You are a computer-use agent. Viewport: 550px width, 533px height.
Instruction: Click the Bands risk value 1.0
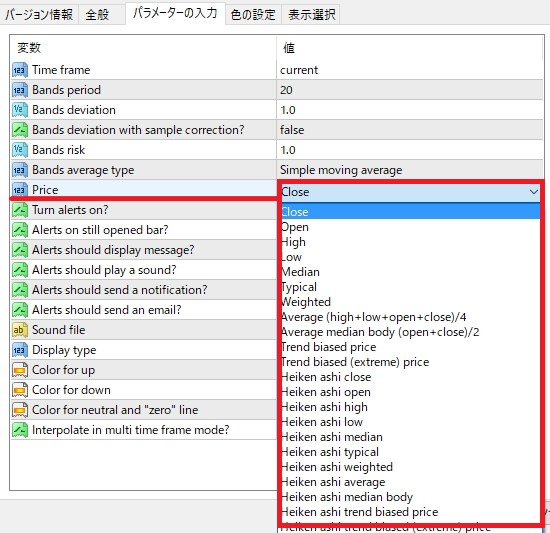[x=288, y=150]
